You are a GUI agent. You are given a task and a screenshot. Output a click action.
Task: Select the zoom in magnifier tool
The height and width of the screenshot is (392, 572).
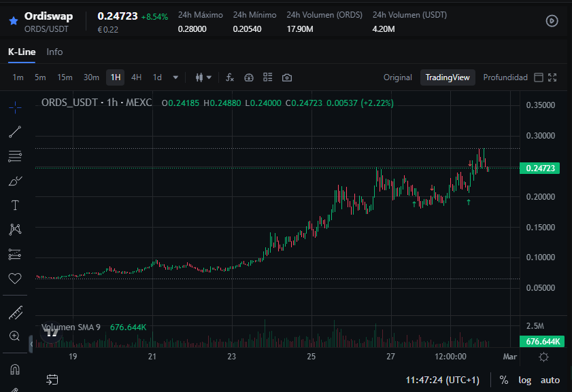[x=15, y=336]
